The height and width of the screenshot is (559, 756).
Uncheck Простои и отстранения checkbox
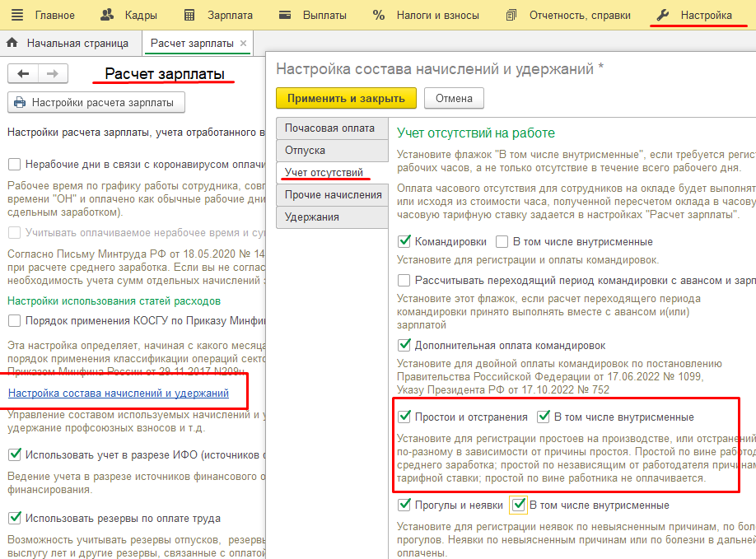tap(404, 417)
